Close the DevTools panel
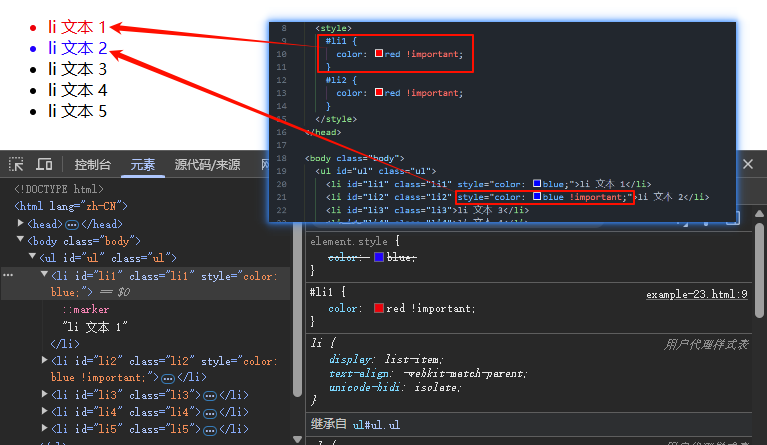This screenshot has width=767, height=445. coord(748,164)
